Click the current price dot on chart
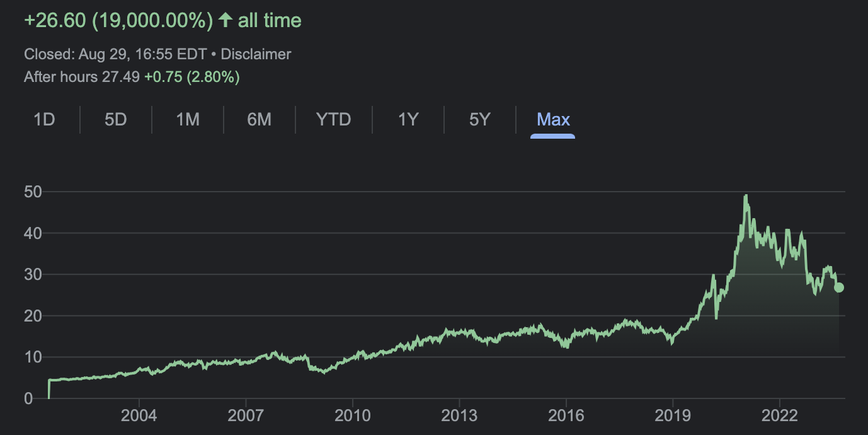The height and width of the screenshot is (435, 868). [x=839, y=287]
